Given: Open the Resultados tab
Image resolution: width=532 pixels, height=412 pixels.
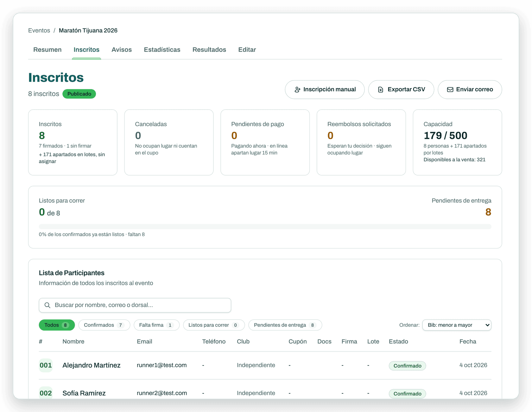Looking at the screenshot, I should click(209, 50).
